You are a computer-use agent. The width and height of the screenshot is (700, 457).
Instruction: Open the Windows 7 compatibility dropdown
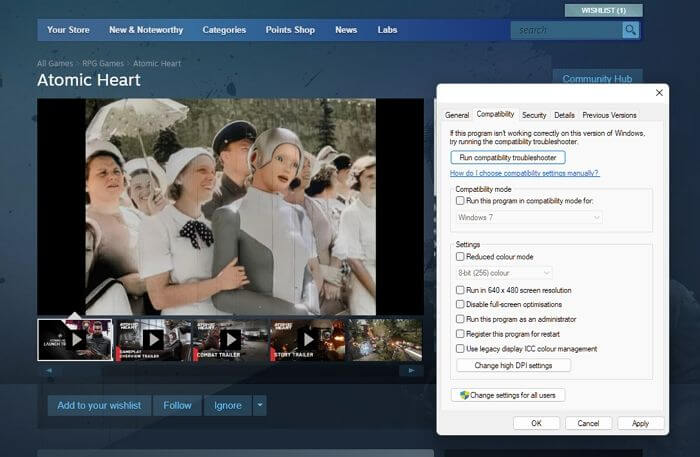click(x=529, y=217)
